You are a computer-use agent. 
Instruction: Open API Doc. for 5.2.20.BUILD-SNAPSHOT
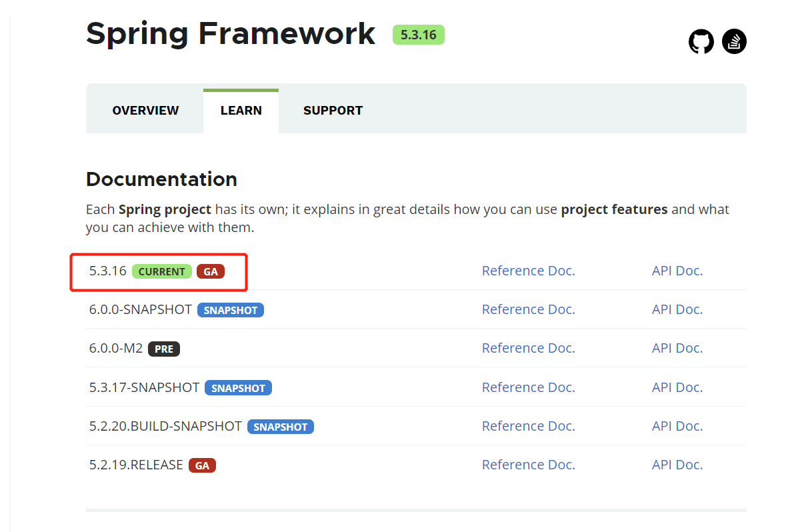tap(677, 426)
